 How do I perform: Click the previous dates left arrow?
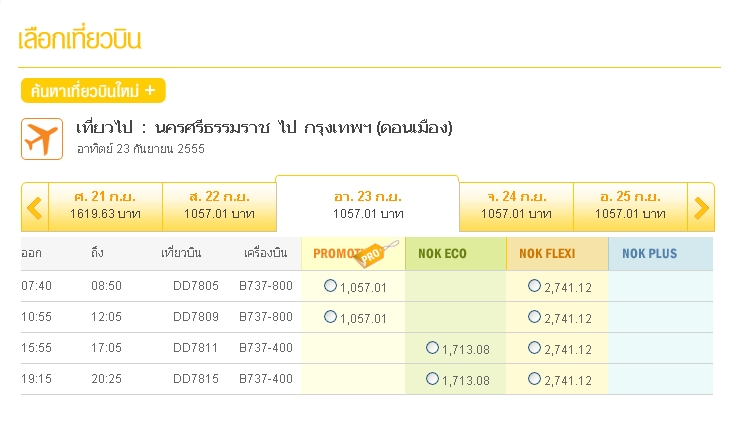[x=34, y=207]
